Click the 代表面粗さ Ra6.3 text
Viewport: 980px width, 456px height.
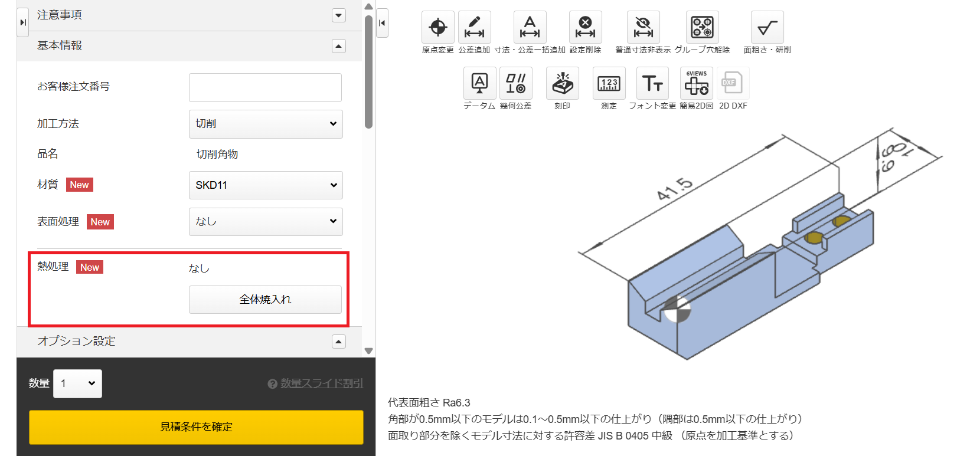coord(429,403)
